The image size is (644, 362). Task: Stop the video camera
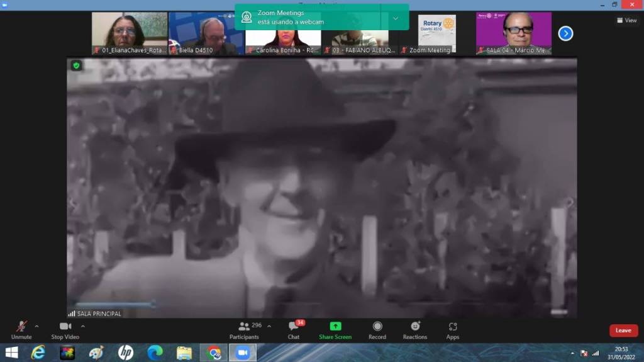tap(65, 330)
